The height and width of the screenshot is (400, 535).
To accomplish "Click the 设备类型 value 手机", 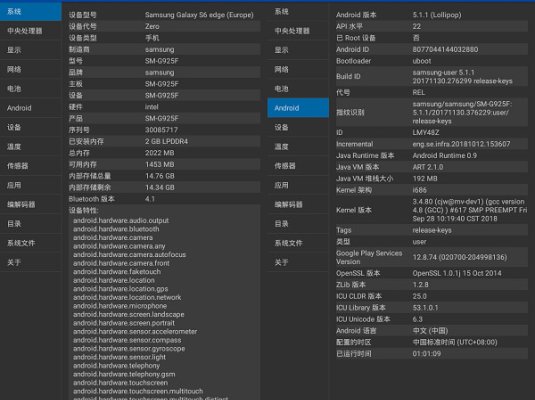I will coord(152,38).
